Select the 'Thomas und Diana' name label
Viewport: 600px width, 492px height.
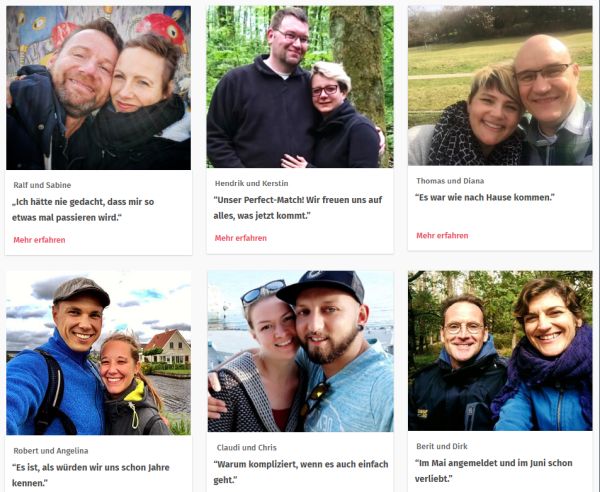(x=450, y=181)
